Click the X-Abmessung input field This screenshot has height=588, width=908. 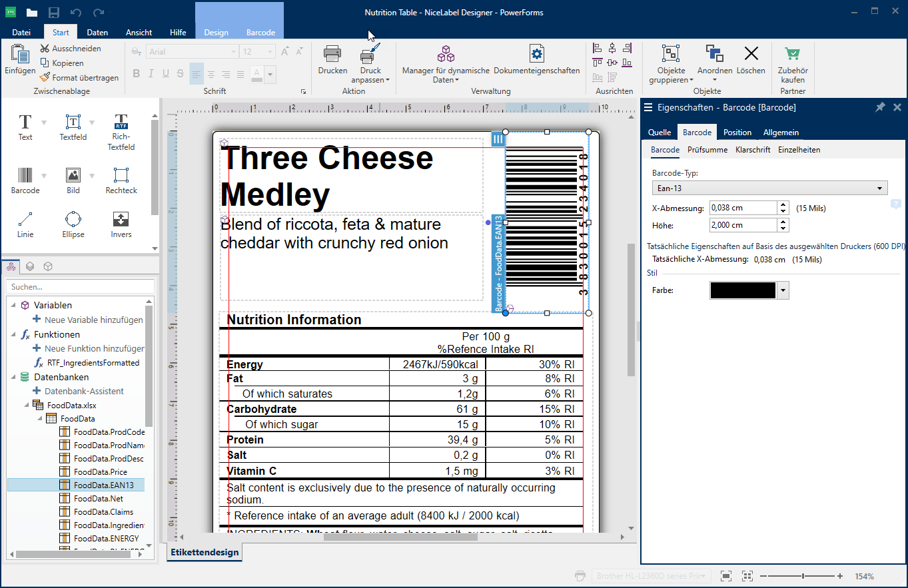point(743,208)
